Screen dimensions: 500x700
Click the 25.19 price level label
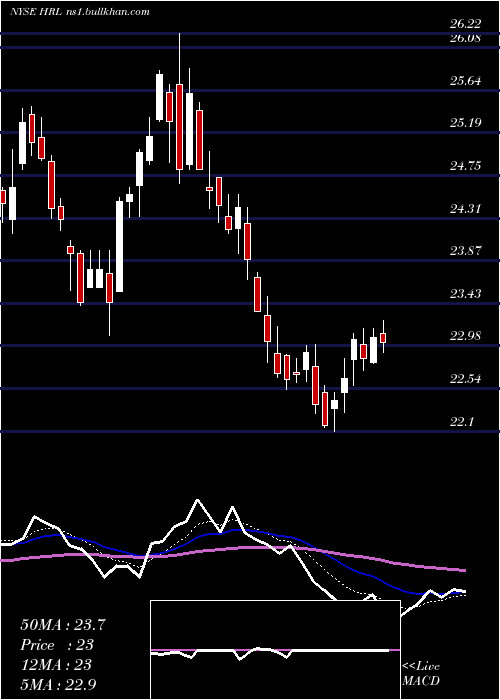click(466, 123)
